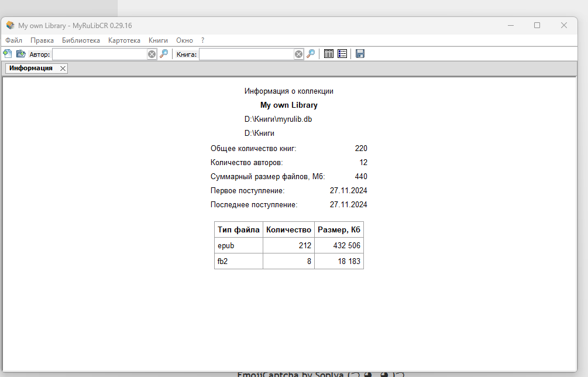
Task: Click the epub count cell 212
Action: tap(289, 245)
